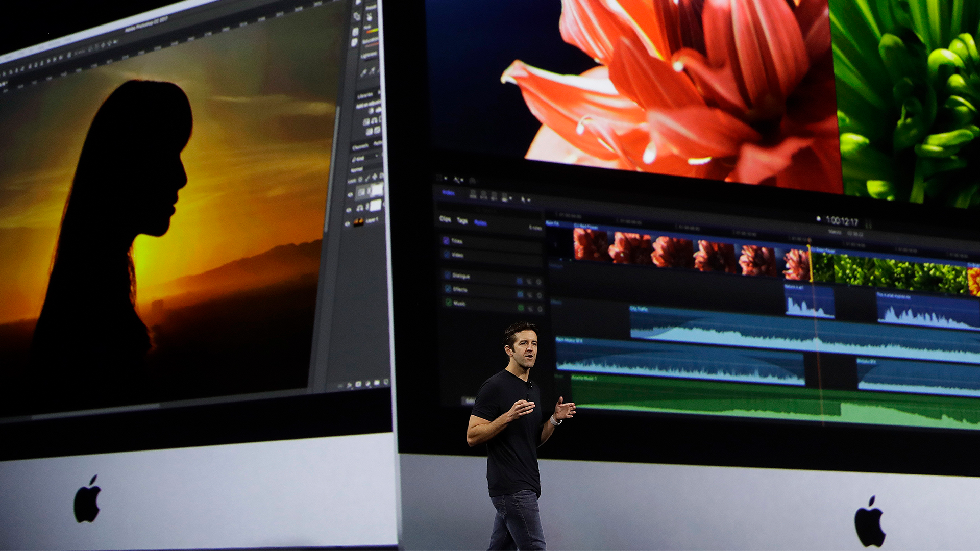Switch to the Clips tab

[x=445, y=219]
